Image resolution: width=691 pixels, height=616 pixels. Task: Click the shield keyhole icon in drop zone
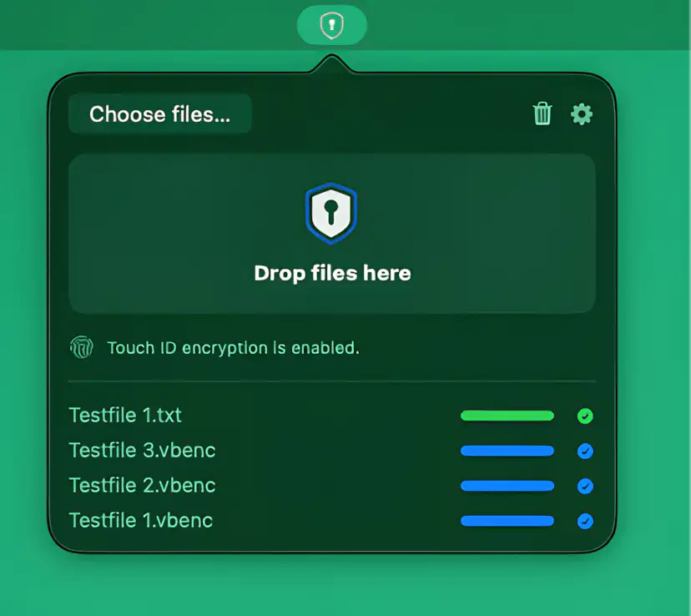pos(331,214)
